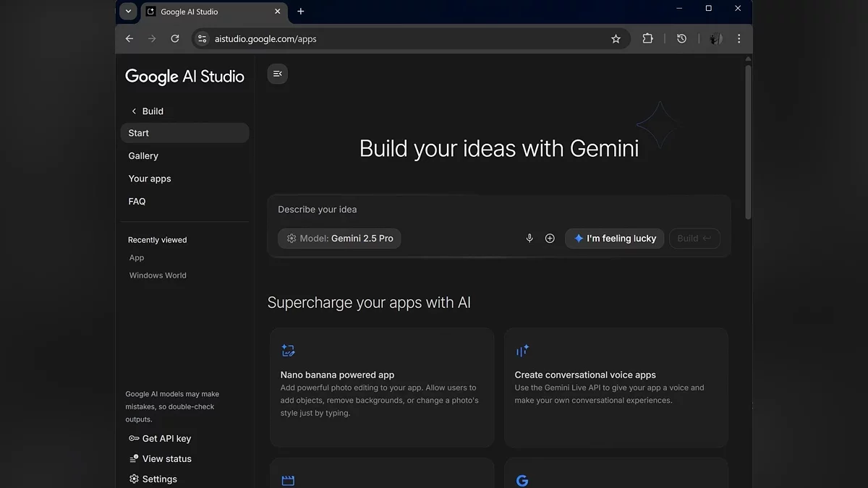Click the plus circle attach icon
This screenshot has height=488, width=868.
550,239
